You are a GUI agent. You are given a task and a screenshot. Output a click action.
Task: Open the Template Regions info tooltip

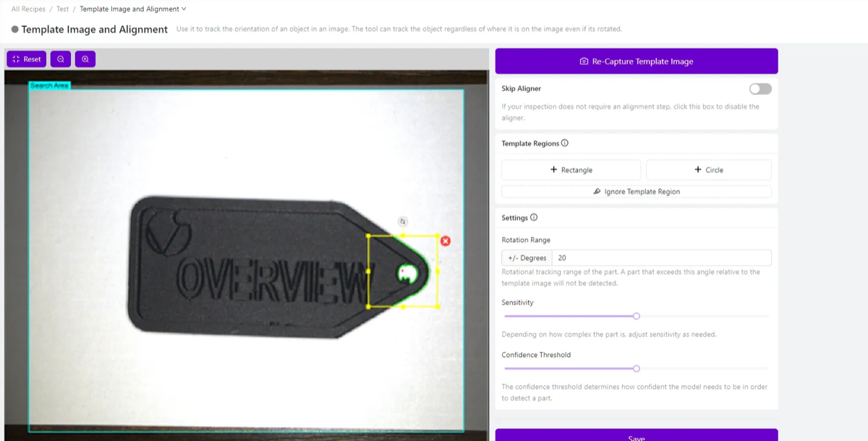coord(565,143)
